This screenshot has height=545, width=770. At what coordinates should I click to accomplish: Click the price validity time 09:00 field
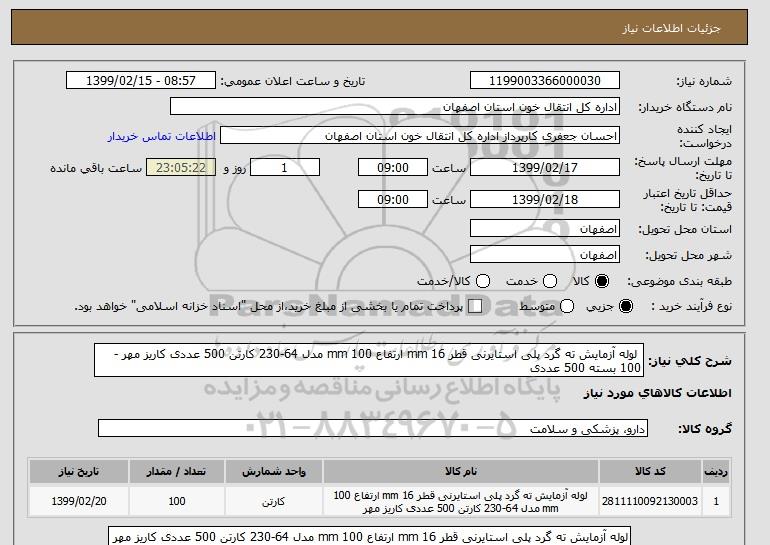393,199
